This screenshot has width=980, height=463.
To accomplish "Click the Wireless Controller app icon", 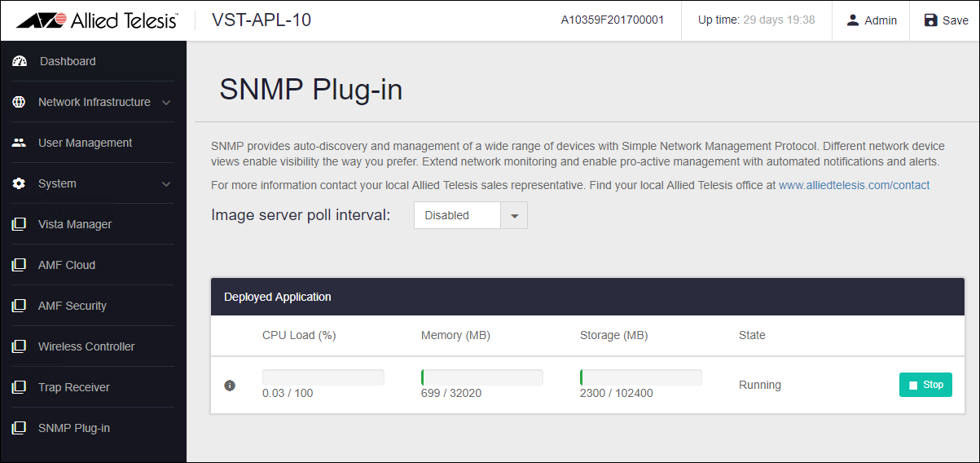I will (19, 346).
